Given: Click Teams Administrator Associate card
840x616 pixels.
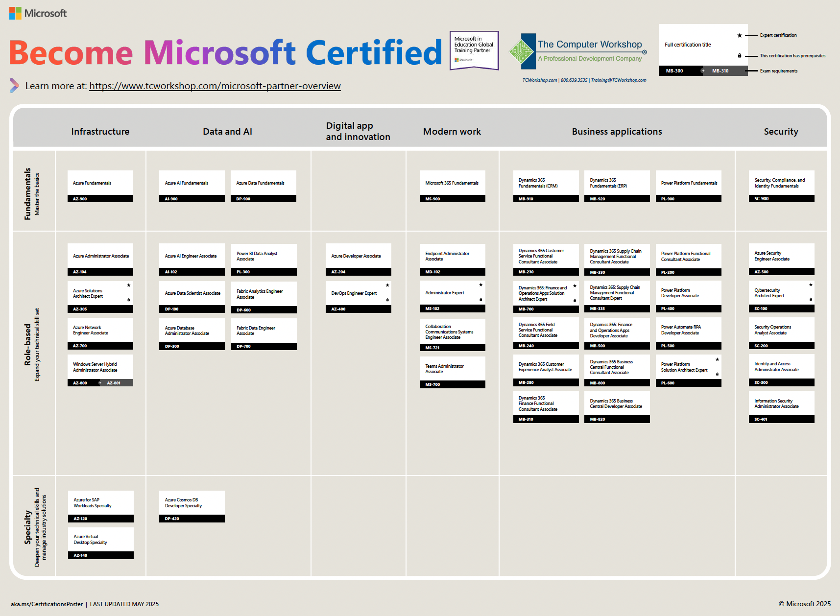Looking at the screenshot, I should [x=453, y=372].
